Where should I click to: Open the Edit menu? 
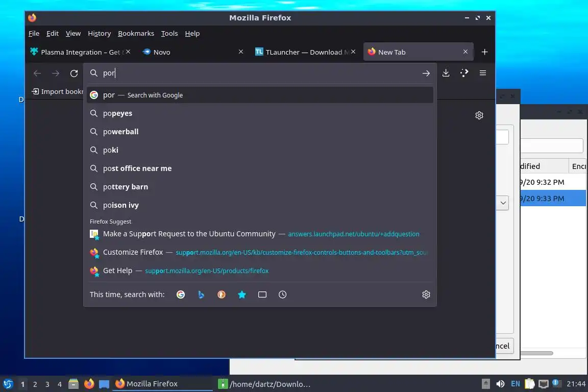(x=53, y=33)
